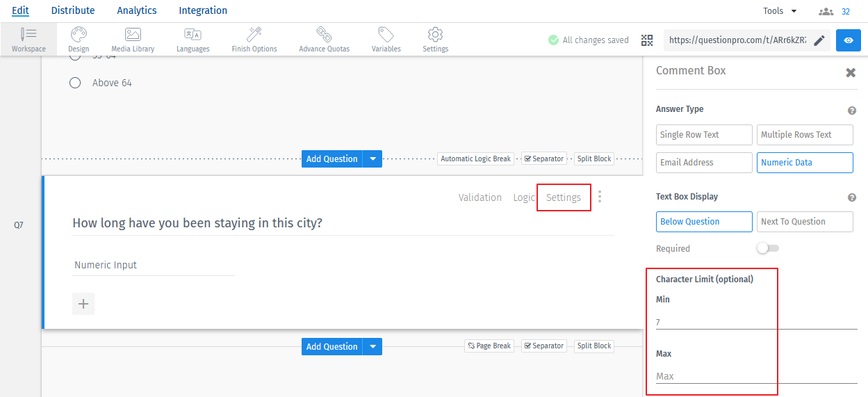Open the Workspace toolbar section
This screenshot has height=397, width=868.
pyautogui.click(x=28, y=40)
